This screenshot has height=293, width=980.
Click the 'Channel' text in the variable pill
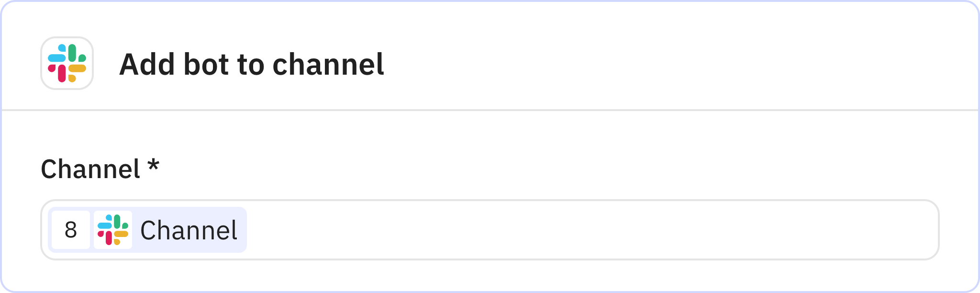click(189, 230)
